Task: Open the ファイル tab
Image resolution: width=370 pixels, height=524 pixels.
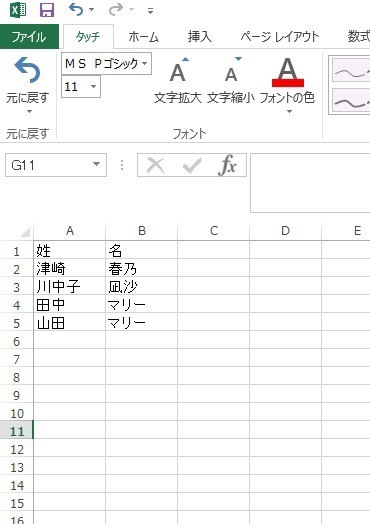Action: coord(29,36)
